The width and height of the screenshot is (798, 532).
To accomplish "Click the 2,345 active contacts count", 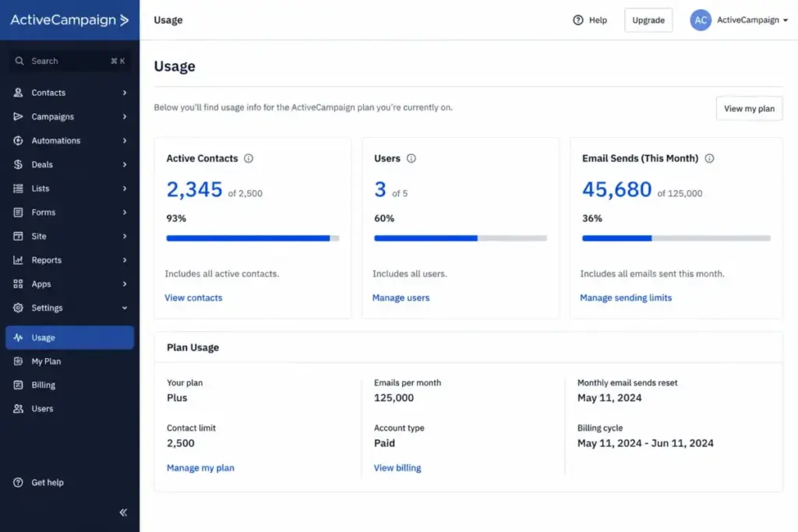I will coord(194,189).
